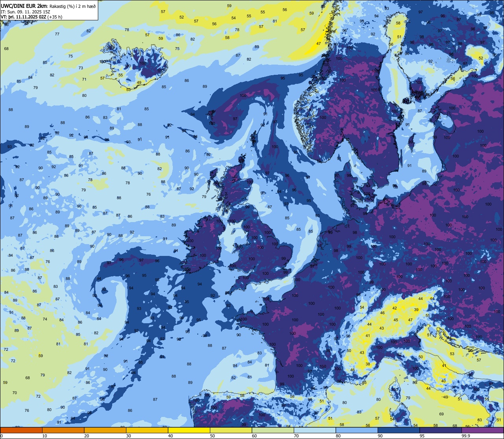Viewport: 504px width, 439px height.
Task: Click the purple above-99.9% legend swatch
Action: [482, 430]
